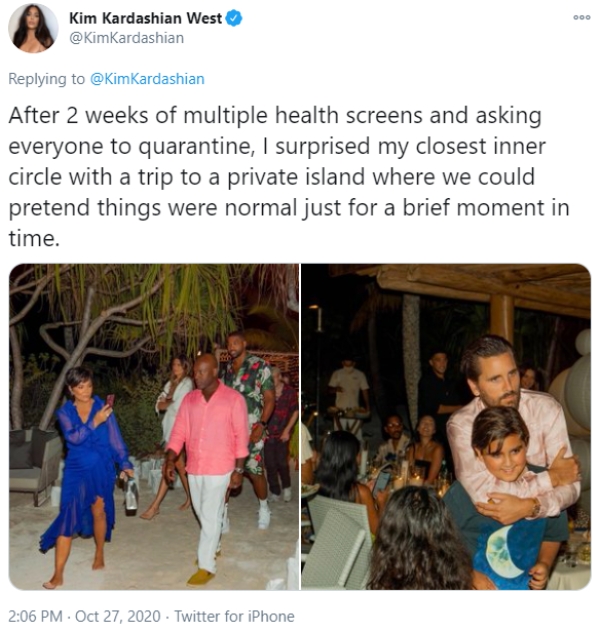
Task: Click the @KimKardashian handle below the name
Action: pos(126,38)
